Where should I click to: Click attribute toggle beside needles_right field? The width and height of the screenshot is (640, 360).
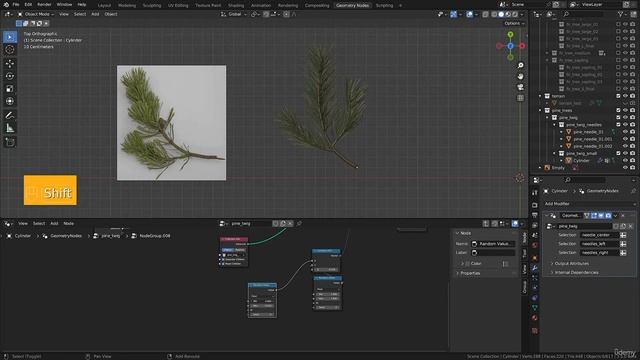coord(623,253)
